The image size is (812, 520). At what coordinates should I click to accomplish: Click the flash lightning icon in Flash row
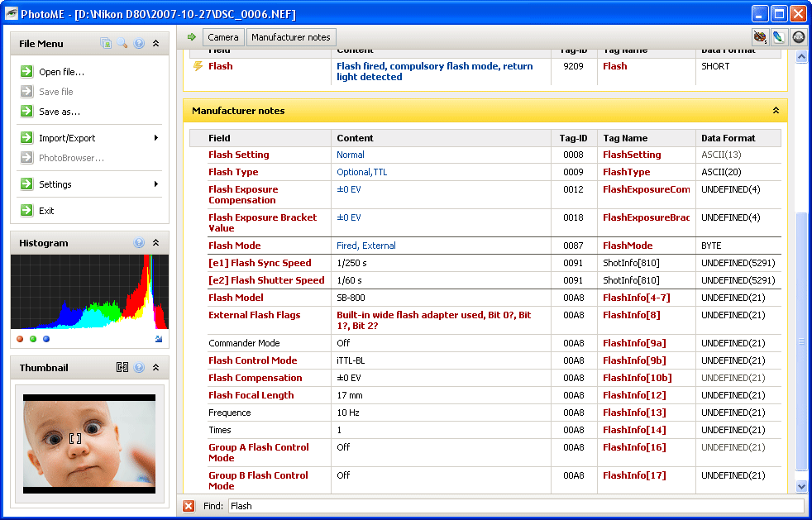click(198, 66)
